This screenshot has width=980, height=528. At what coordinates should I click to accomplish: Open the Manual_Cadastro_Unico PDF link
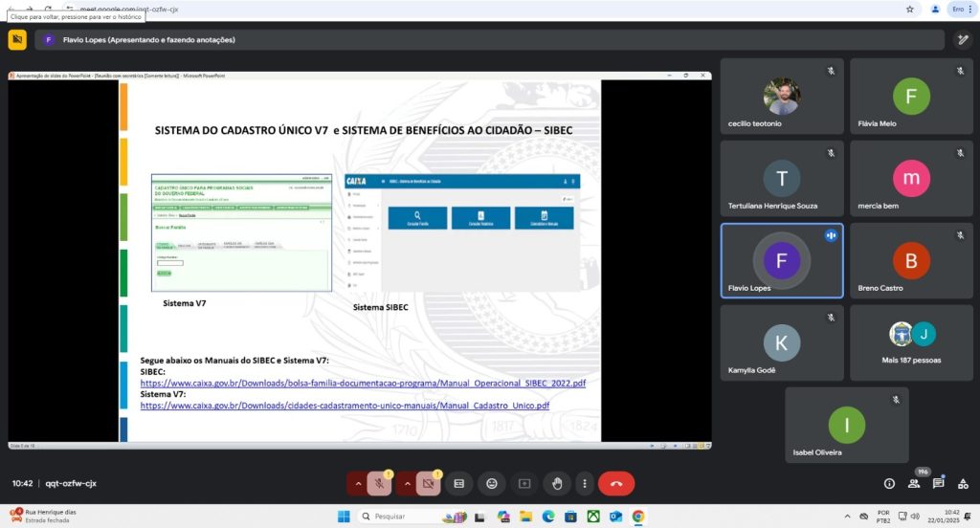pyautogui.click(x=345, y=406)
